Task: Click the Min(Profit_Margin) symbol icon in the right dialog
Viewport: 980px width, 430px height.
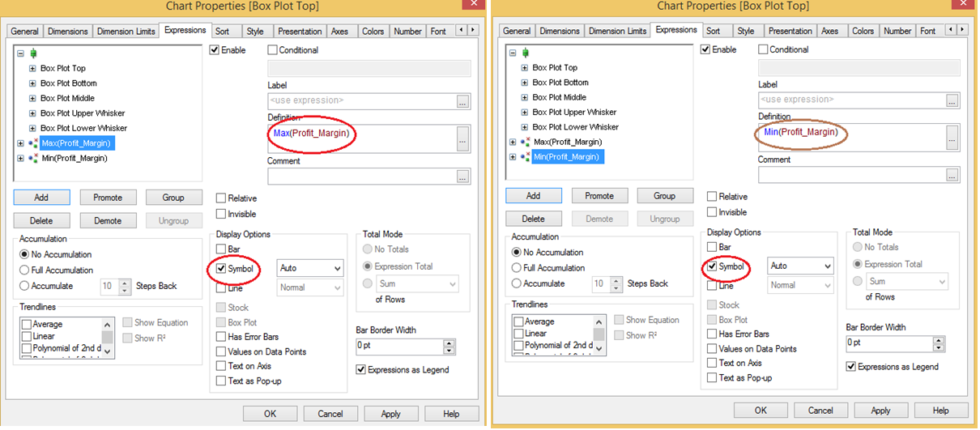Action: (525, 156)
